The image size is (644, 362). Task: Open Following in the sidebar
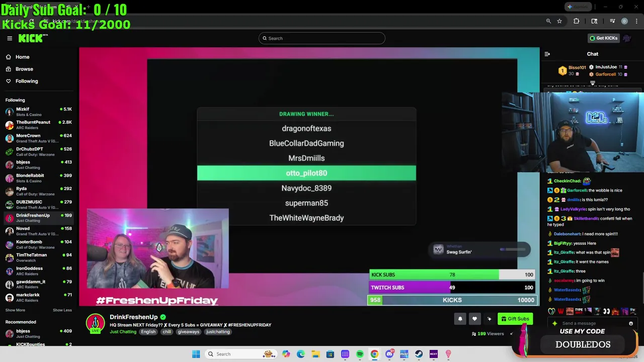[26, 81]
